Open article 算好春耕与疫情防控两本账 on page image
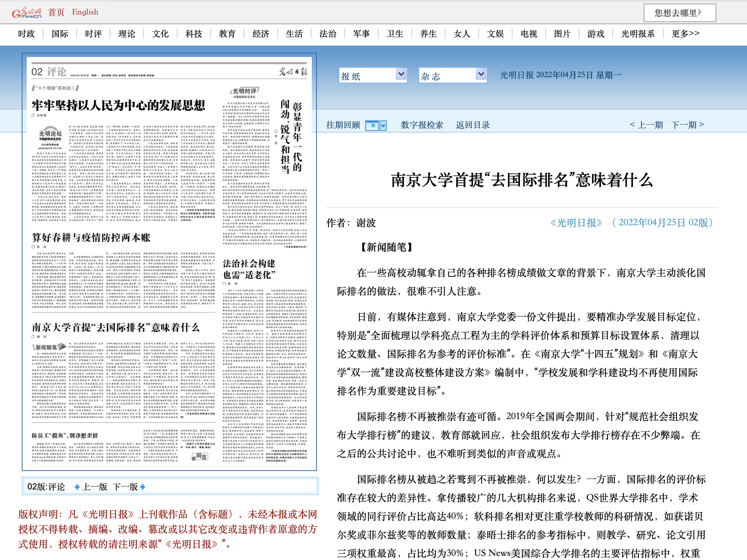The image size is (747, 560). pyautogui.click(x=91, y=238)
